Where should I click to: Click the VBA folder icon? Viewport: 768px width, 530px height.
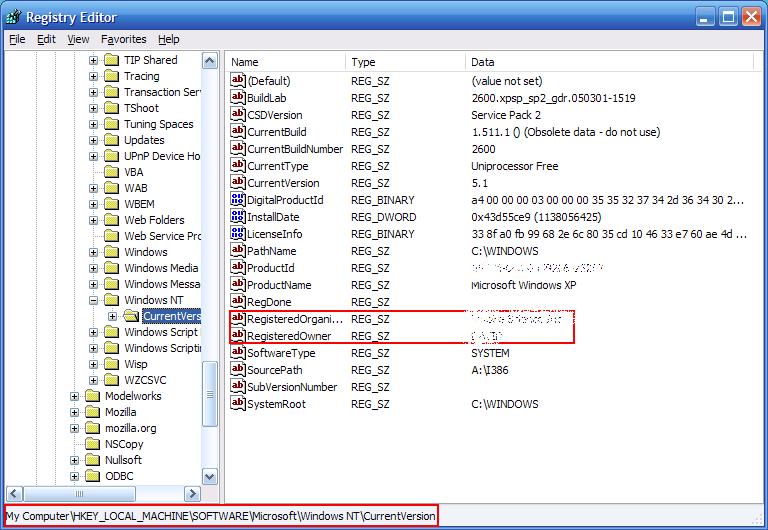pyautogui.click(x=112, y=172)
